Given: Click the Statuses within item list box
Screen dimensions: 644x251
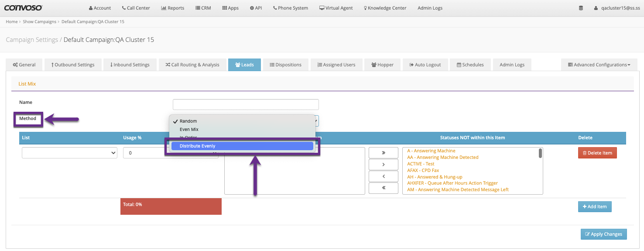Looking at the screenshot, I should 295,171.
